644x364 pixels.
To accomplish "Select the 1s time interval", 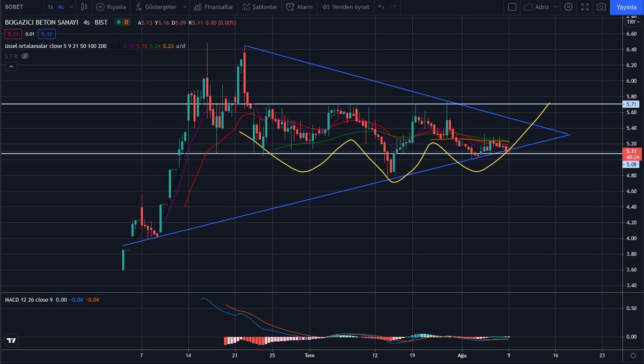I will 50,7.
